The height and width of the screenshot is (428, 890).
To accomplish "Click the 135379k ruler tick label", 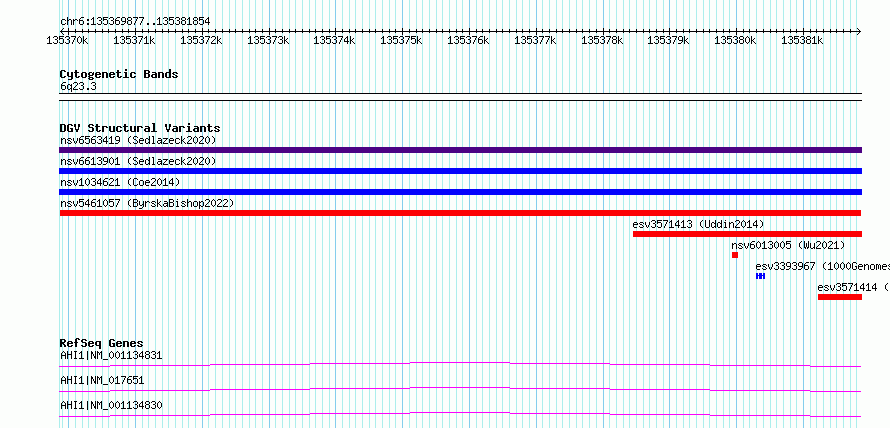I will tap(669, 40).
